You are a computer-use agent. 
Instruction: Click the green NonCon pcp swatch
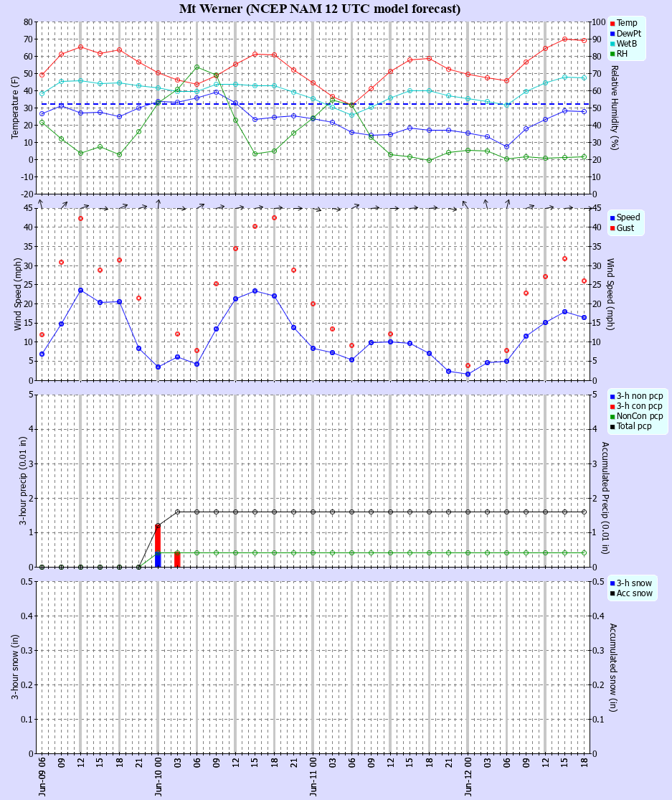[612, 417]
